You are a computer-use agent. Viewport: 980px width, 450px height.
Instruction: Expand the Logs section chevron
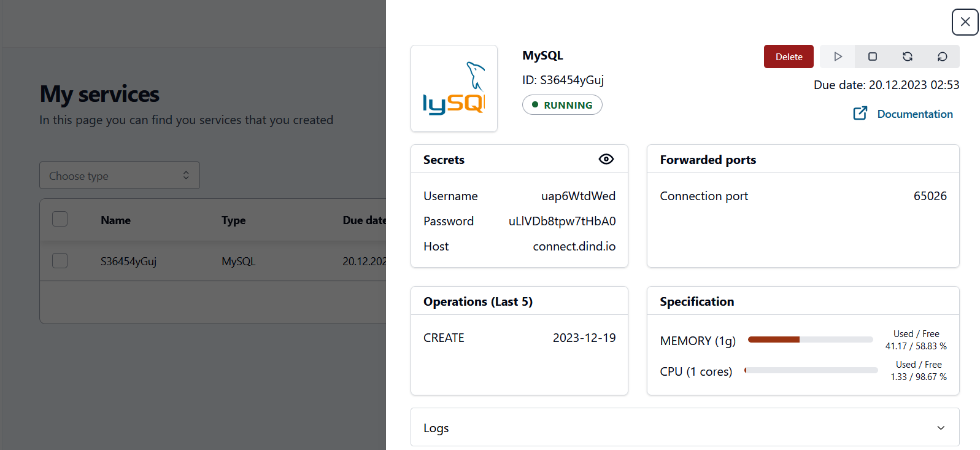coord(941,428)
